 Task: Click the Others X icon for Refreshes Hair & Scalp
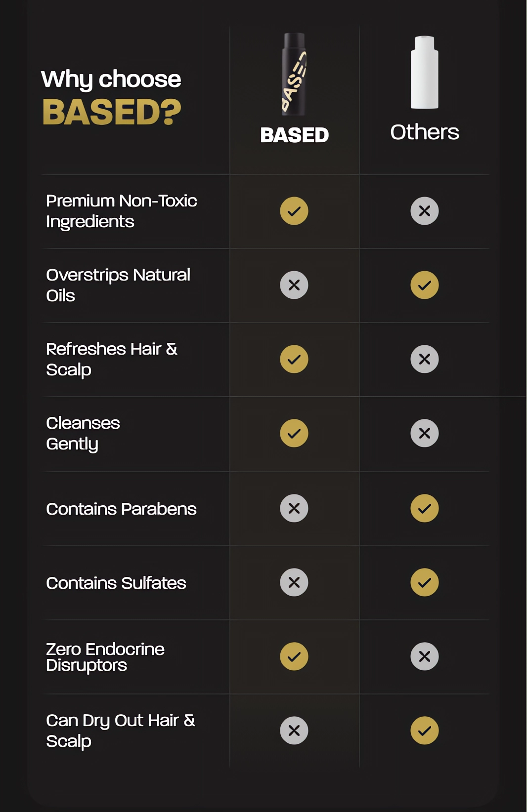(x=425, y=359)
